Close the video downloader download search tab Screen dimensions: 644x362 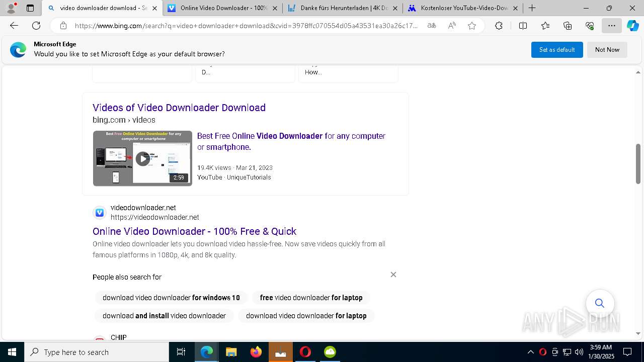pos(154,8)
